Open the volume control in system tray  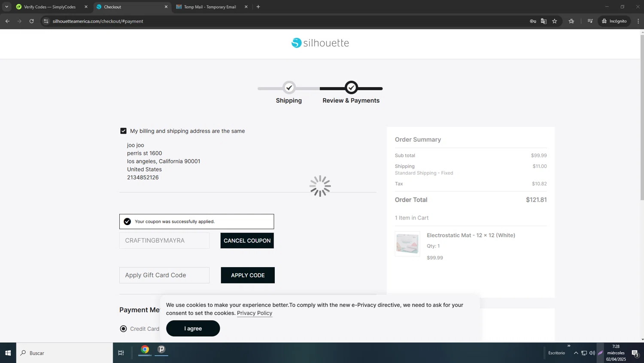point(592,353)
